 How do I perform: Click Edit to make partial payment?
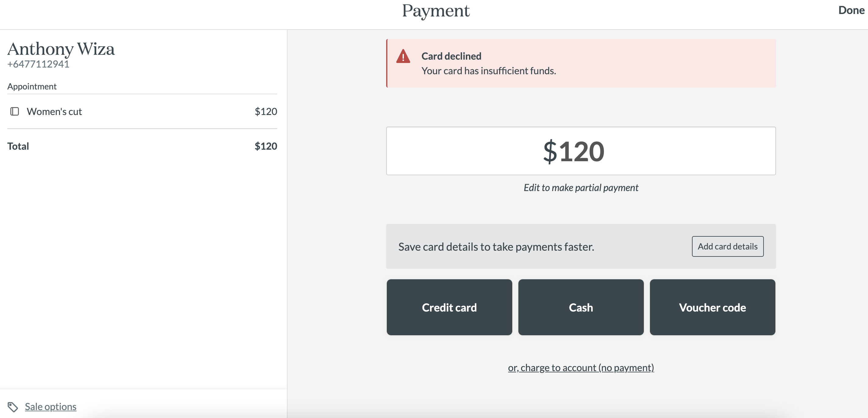click(580, 188)
